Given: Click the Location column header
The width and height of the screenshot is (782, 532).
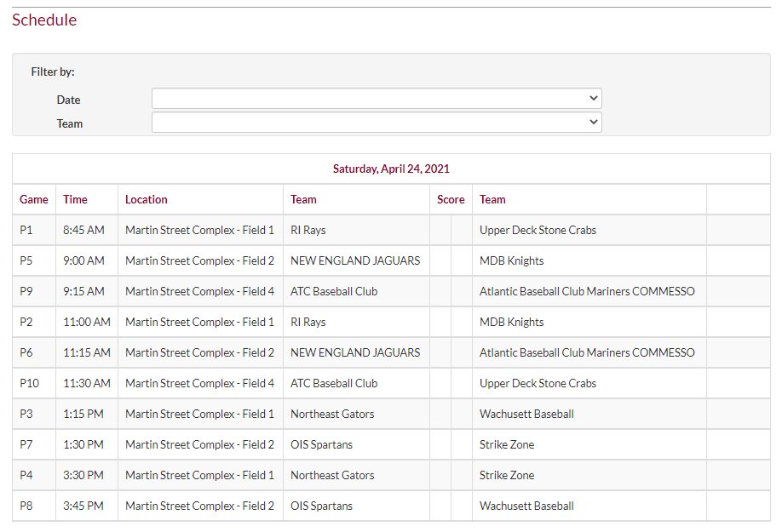Looking at the screenshot, I should (x=147, y=199).
